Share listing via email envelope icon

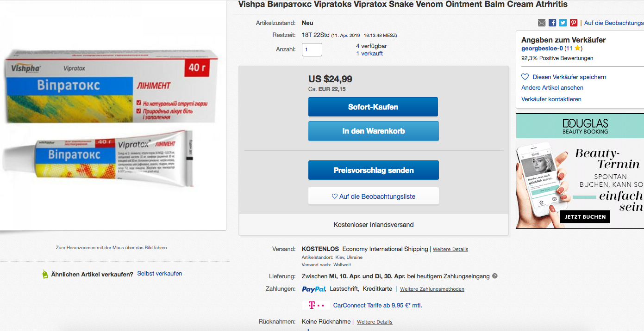coord(542,23)
